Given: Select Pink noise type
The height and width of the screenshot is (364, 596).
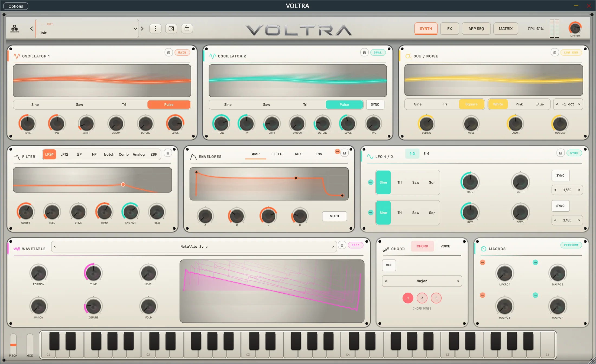Looking at the screenshot, I should tap(519, 104).
